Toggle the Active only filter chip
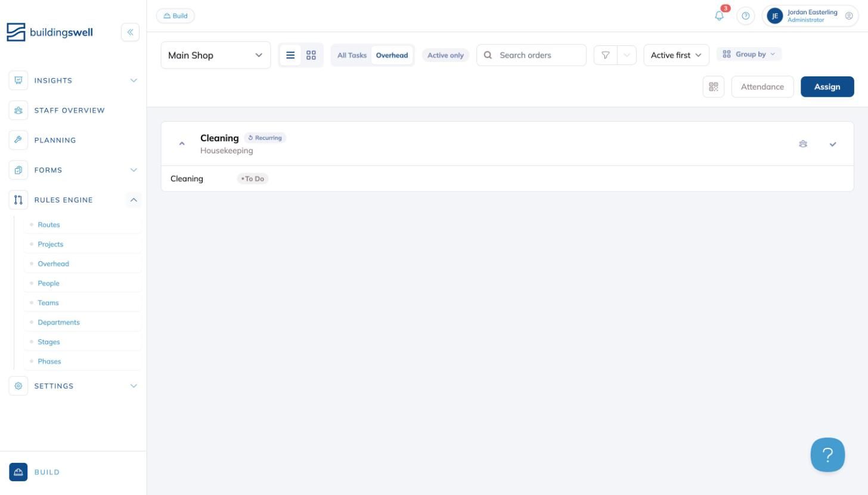 click(445, 55)
